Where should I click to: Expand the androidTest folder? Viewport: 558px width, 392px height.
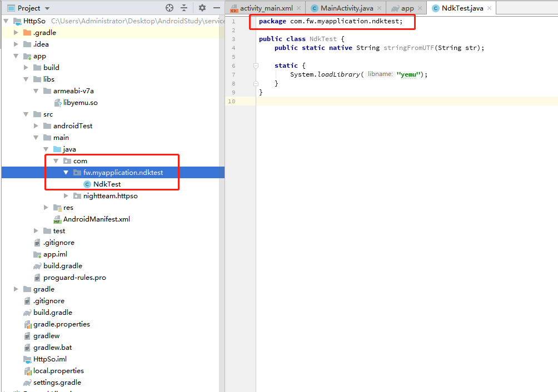tap(36, 125)
